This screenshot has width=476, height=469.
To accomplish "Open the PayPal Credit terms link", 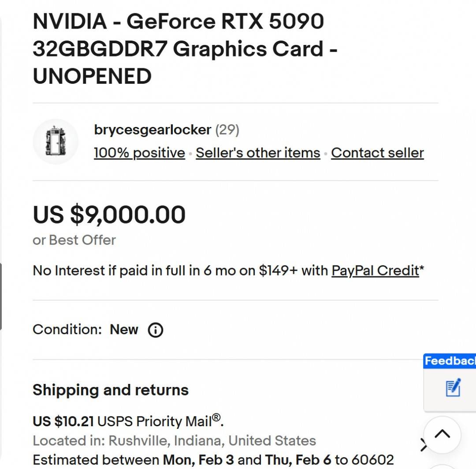I will coord(375,270).
